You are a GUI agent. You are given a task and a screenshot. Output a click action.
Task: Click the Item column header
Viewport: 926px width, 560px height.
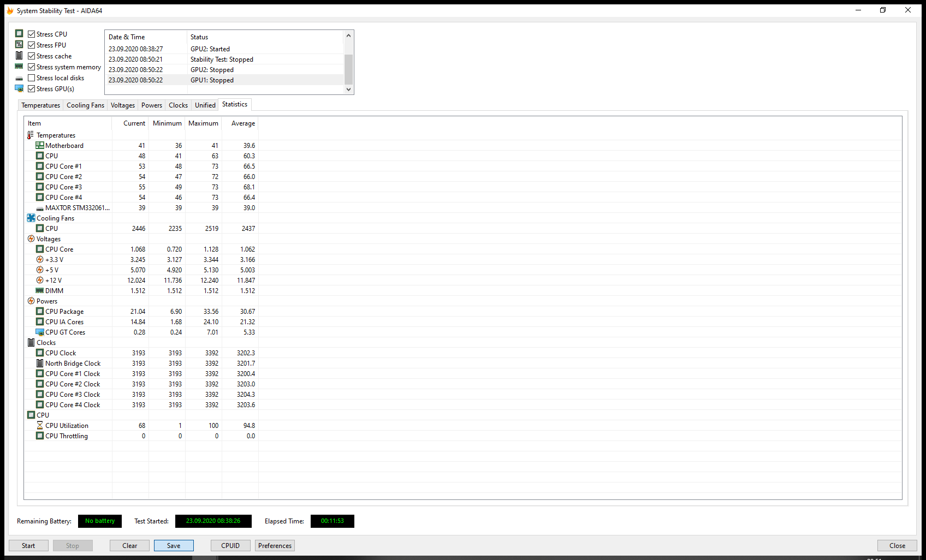[x=68, y=123]
